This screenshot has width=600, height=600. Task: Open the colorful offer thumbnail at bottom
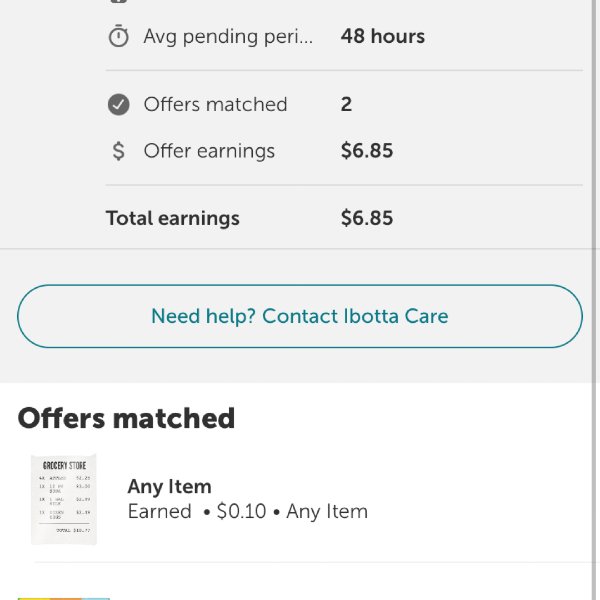[x=64, y=598]
